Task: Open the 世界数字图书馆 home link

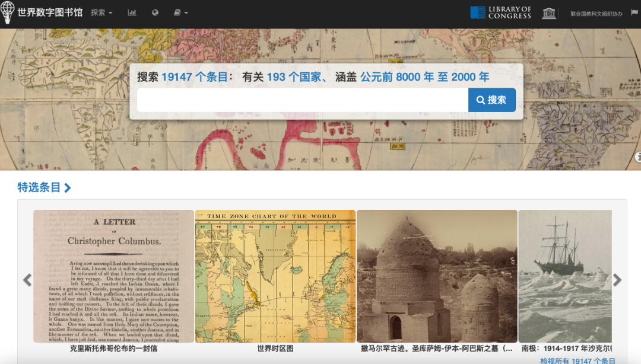Action: (x=50, y=12)
